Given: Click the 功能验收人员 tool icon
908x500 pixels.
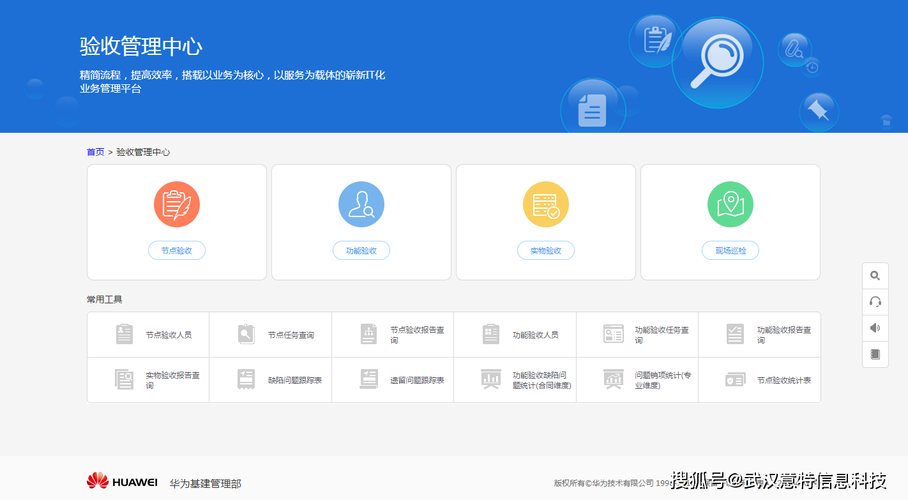Looking at the screenshot, I should [x=491, y=334].
